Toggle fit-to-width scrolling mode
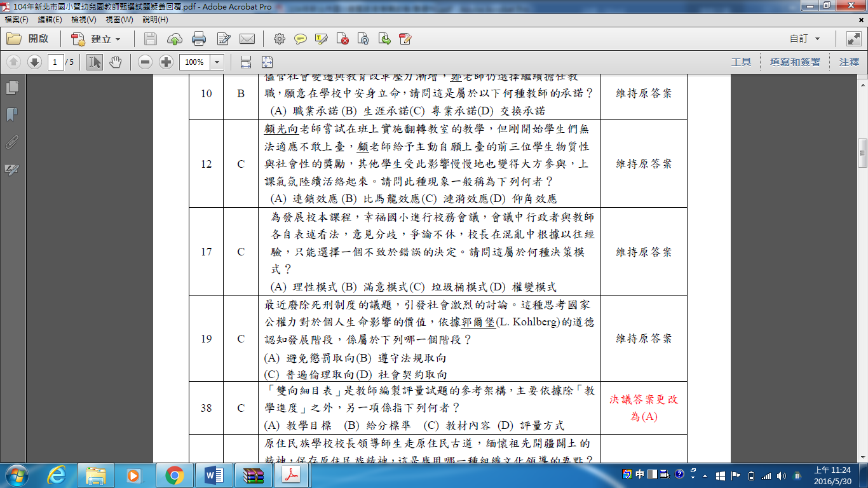 click(246, 62)
